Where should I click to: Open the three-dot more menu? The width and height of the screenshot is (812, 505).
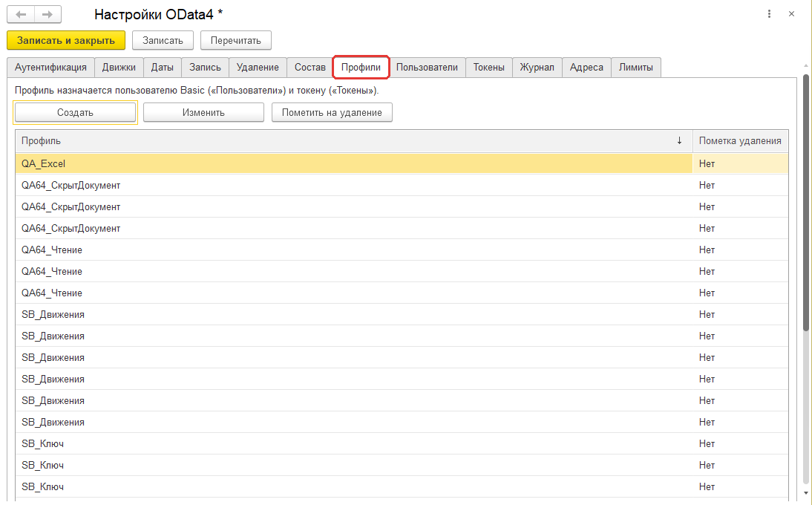click(769, 14)
